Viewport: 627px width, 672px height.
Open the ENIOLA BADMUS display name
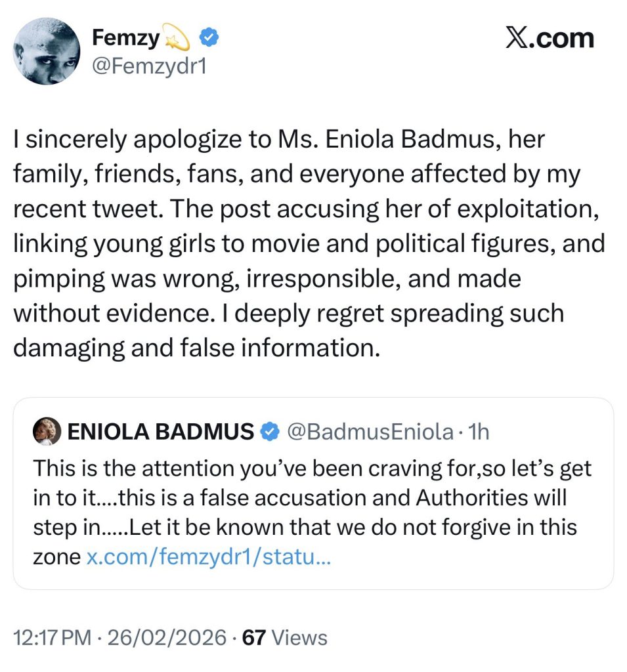tap(160, 431)
